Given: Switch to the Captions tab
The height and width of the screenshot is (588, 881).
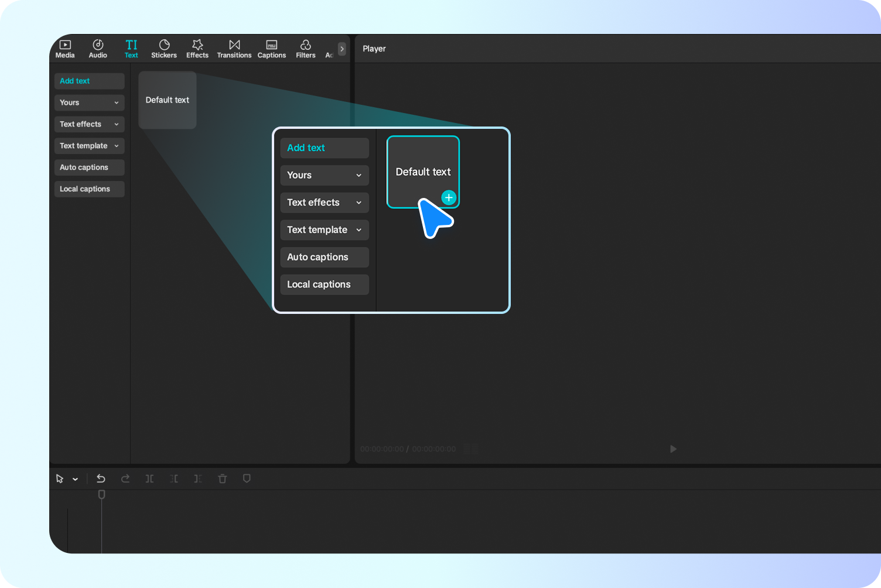Looking at the screenshot, I should (x=271, y=48).
